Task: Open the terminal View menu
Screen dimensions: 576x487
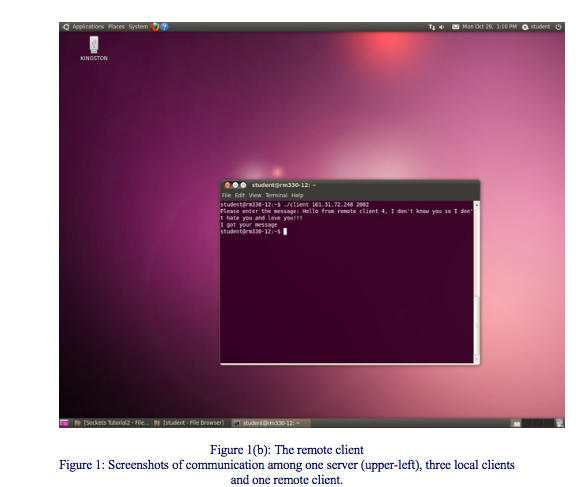Action: 255,195
